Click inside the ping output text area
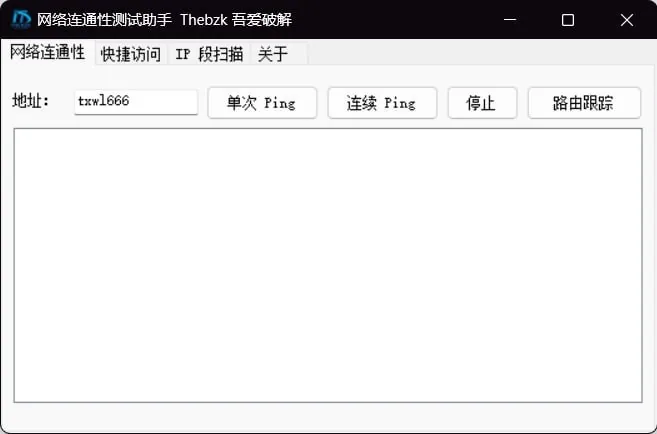657x434 pixels. 328,265
